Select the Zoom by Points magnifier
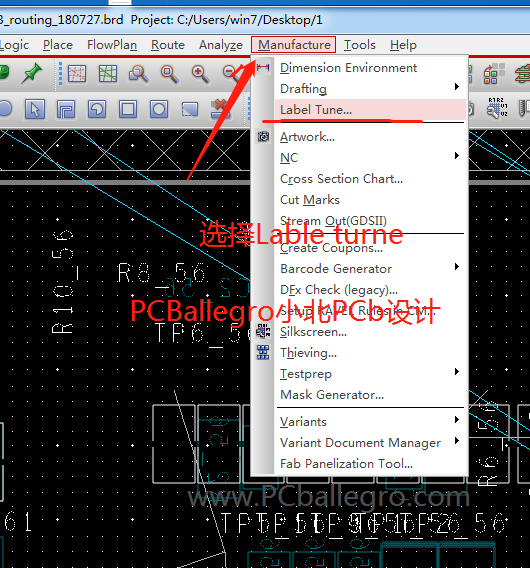Screen dimensions: 530x568 click(x=138, y=74)
